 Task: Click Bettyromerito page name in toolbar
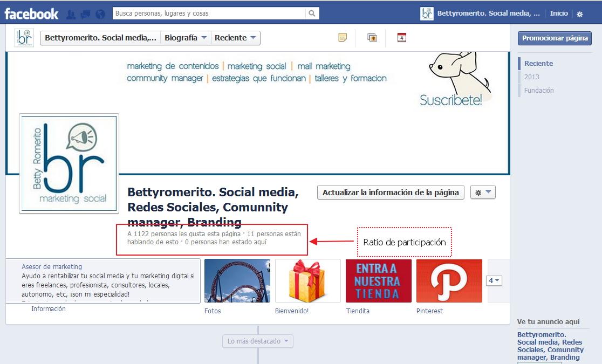pyautogui.click(x=100, y=38)
